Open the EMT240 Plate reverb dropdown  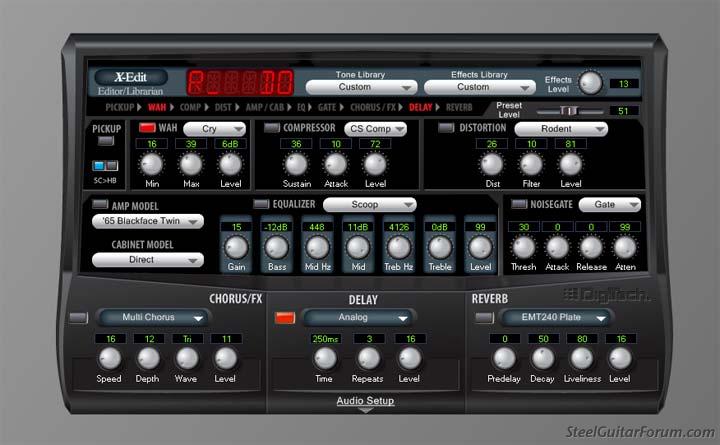[x=555, y=317]
